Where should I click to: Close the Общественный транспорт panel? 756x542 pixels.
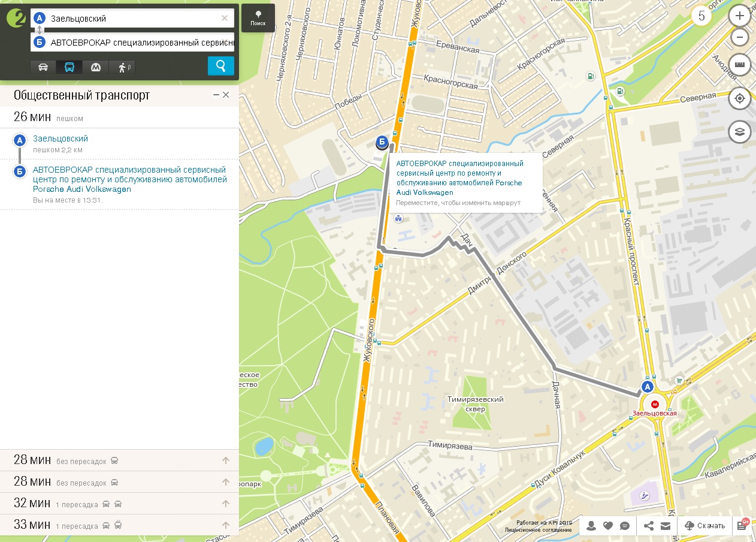tap(226, 95)
